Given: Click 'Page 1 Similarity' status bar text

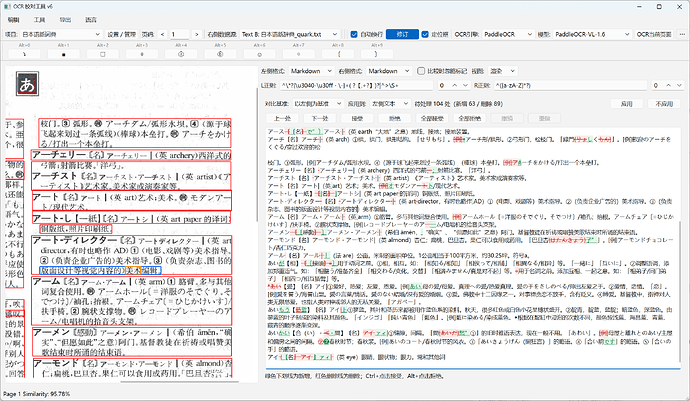Looking at the screenshot, I should (37, 394).
